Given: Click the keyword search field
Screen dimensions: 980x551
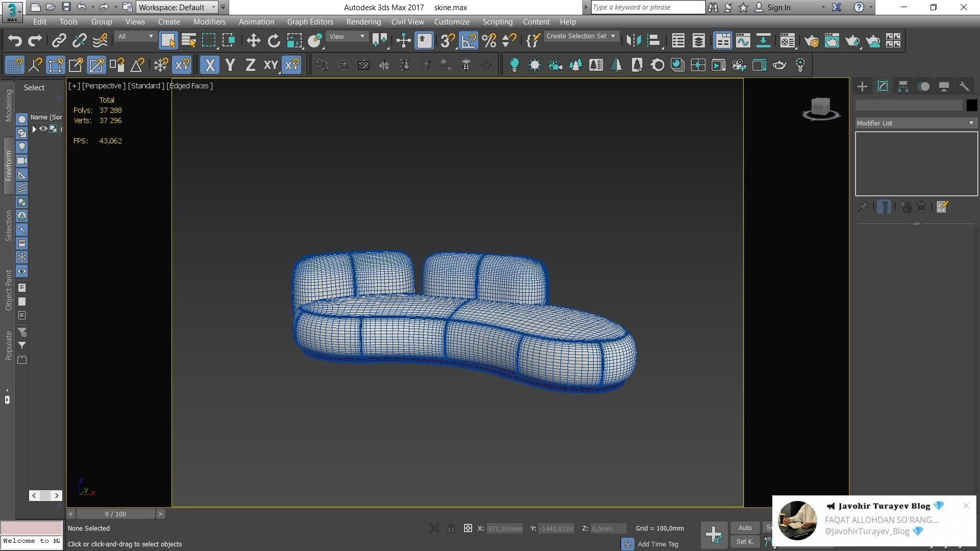Looking at the screenshot, I should coord(648,7).
